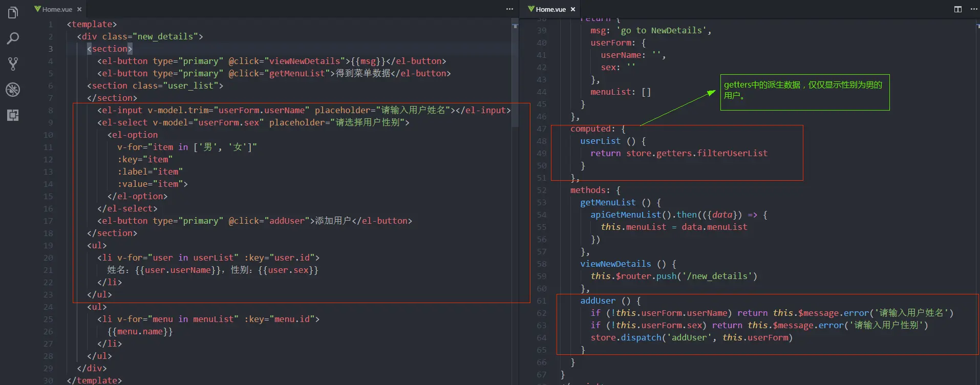Click the left editor's vertical scrollbar
Viewport: 980px width, 385px height.
click(x=515, y=73)
